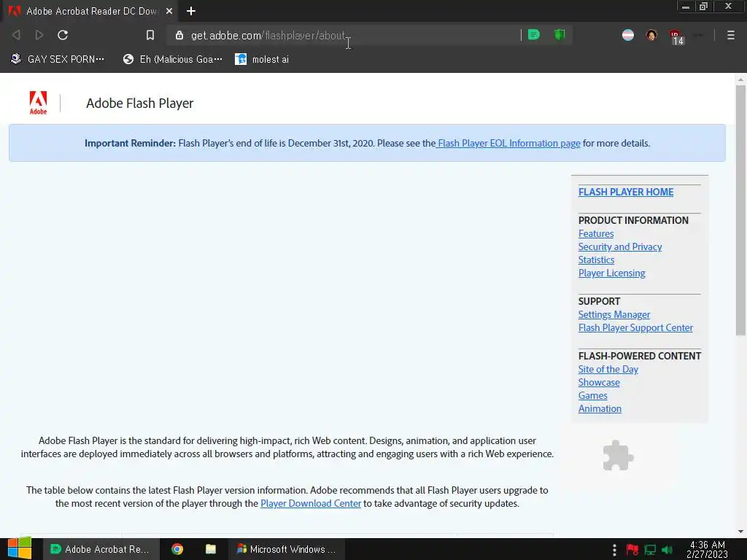This screenshot has height=560, width=747.
Task: Open the Flash Player Support Center link
Action: [x=635, y=327]
